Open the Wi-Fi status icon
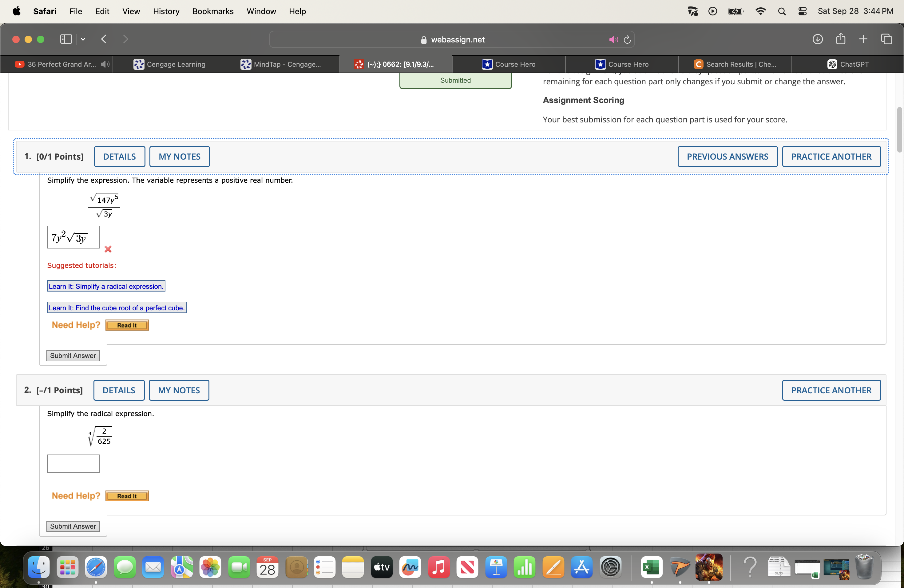 (760, 11)
